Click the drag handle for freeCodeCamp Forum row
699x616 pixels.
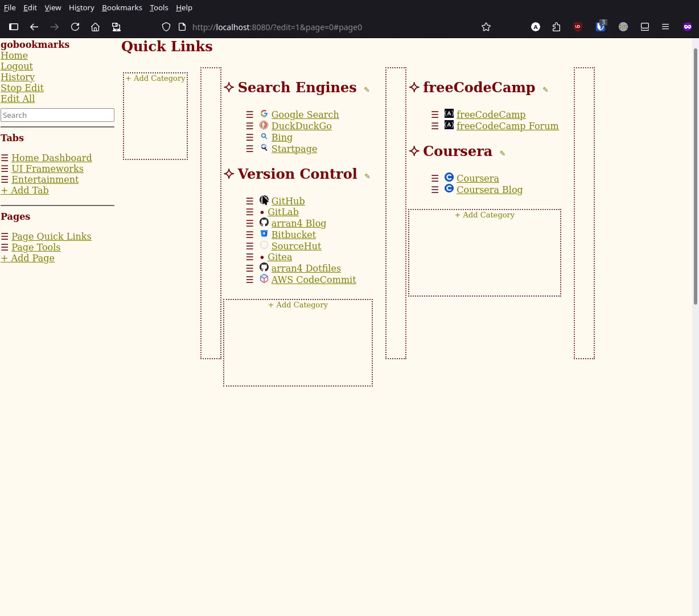coord(435,126)
